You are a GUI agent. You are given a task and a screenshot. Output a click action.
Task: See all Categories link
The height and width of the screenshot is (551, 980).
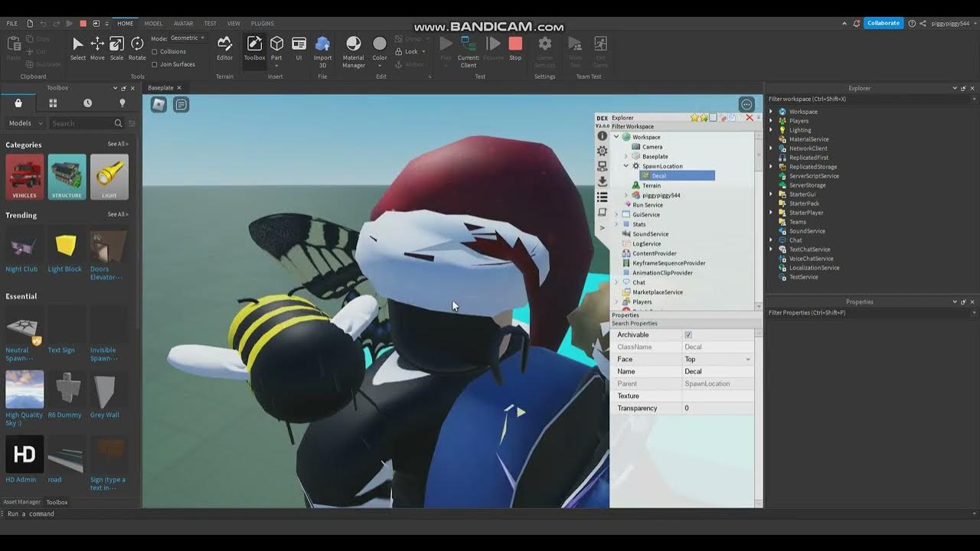(118, 144)
